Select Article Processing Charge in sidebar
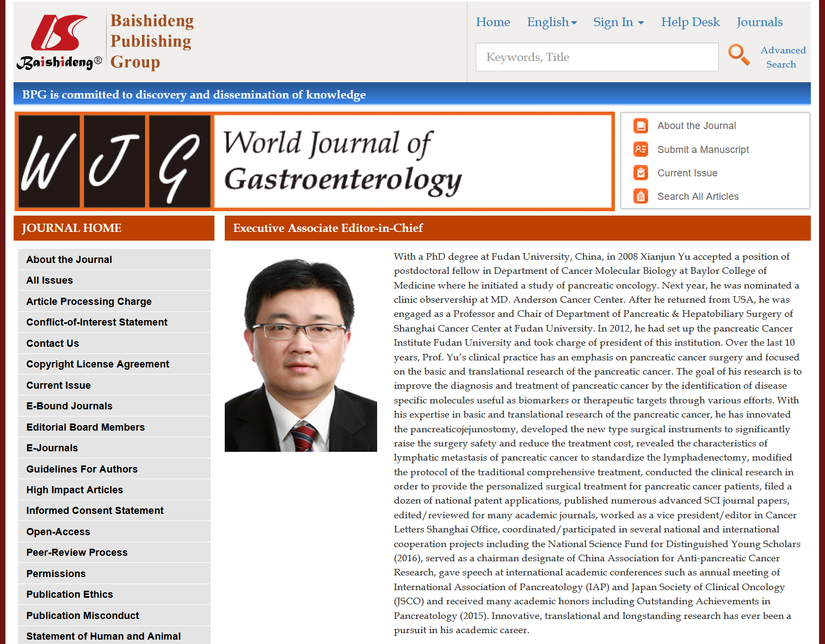Screen dimensions: 825x644 pyautogui.click(x=114, y=302)
